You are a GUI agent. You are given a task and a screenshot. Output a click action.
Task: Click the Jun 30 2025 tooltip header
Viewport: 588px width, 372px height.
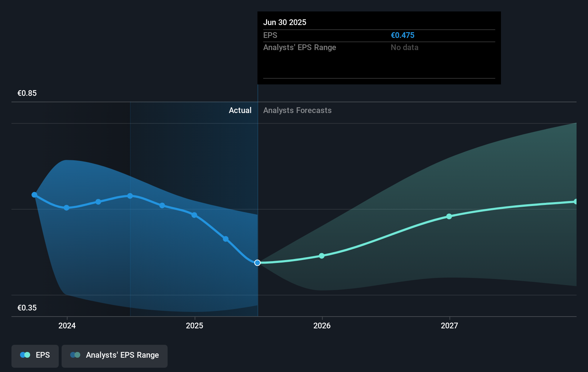coord(285,23)
